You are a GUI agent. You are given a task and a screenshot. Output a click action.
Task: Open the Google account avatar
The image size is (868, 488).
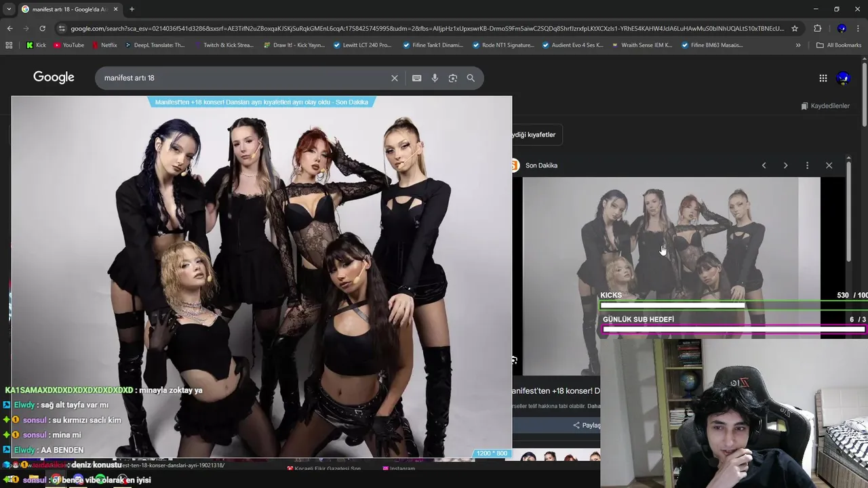click(x=844, y=78)
